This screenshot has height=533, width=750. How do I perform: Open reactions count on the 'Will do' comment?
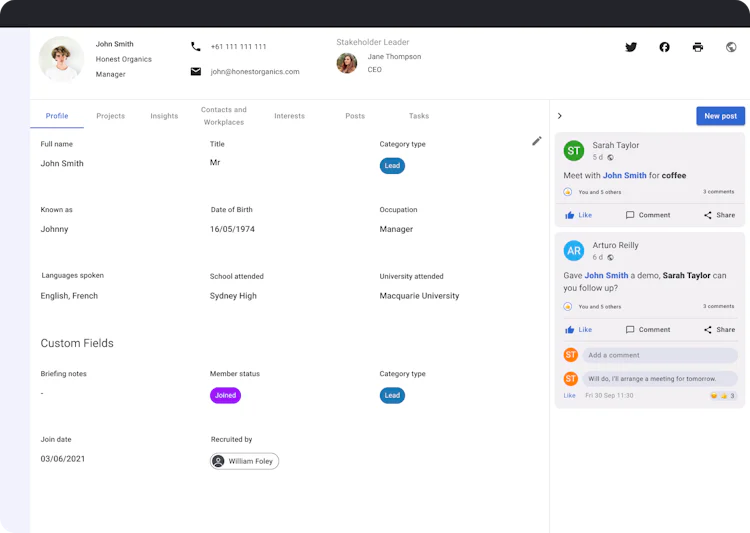click(x=722, y=396)
